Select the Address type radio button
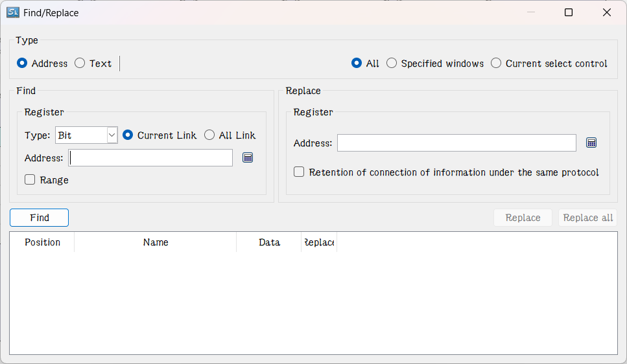 [x=23, y=63]
